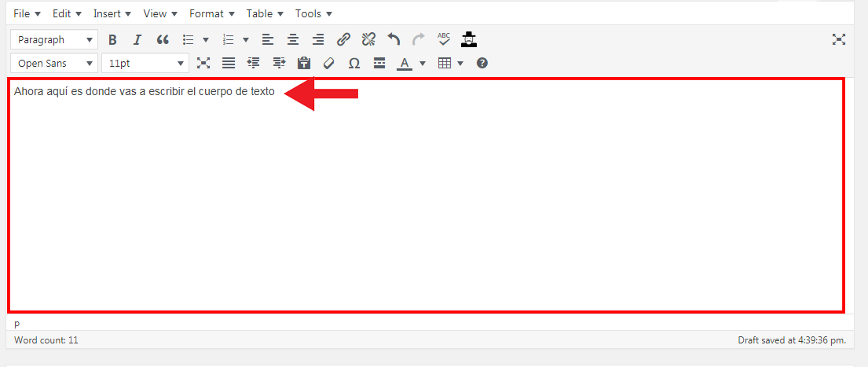Insert a special character with omega icon
This screenshot has width=868, height=367.
354,63
